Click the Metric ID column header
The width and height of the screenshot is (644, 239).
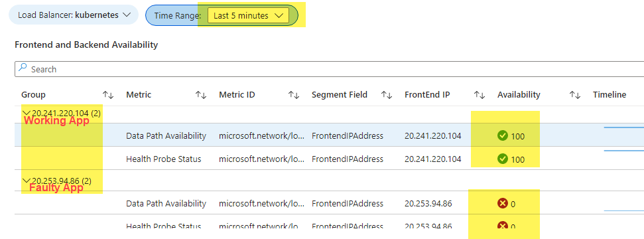[x=237, y=95]
